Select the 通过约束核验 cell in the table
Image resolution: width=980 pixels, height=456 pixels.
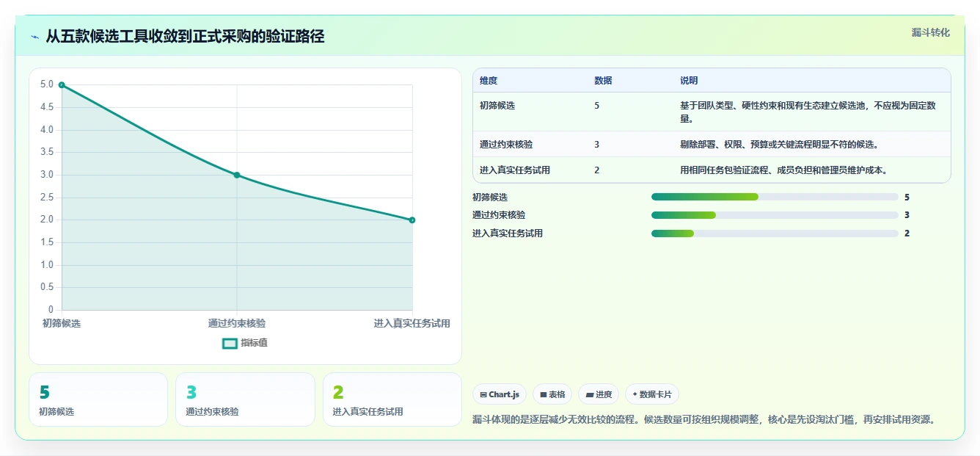click(x=506, y=145)
